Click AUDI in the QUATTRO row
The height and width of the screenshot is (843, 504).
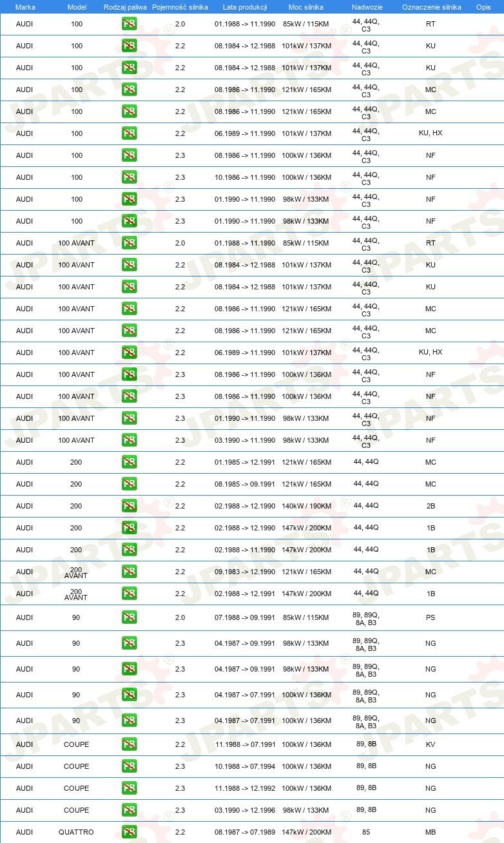point(24,832)
